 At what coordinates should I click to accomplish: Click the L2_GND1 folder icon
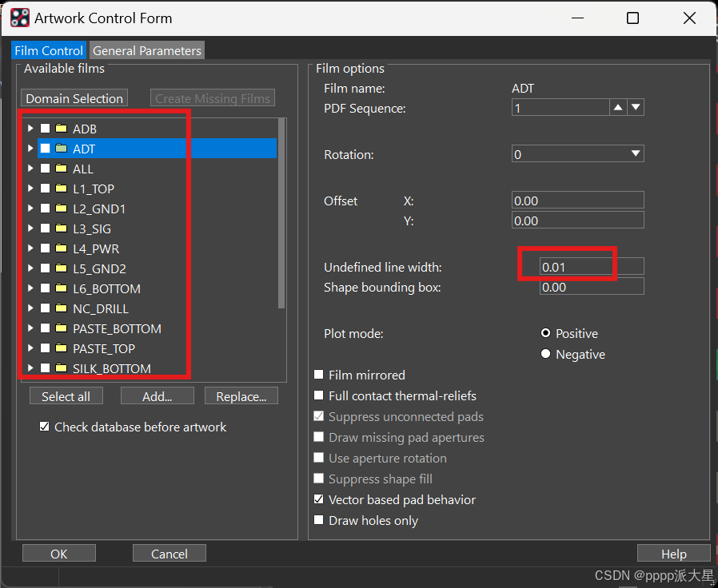[61, 209]
